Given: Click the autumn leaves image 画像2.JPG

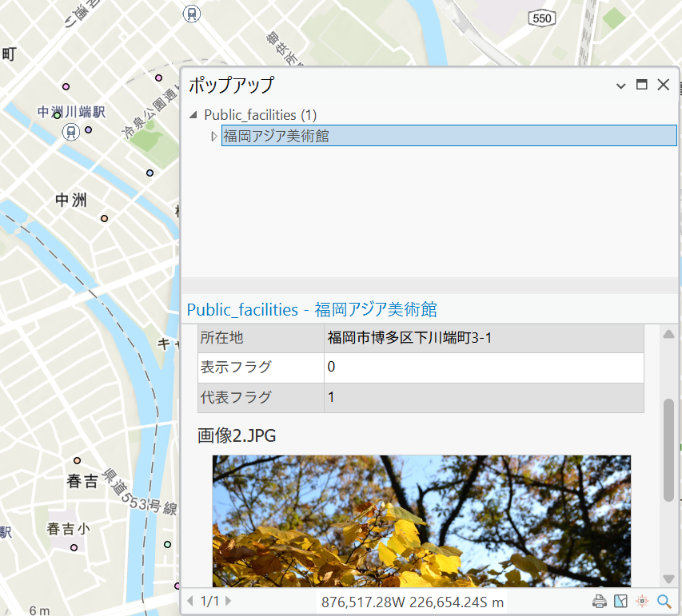Looking at the screenshot, I should (421, 521).
